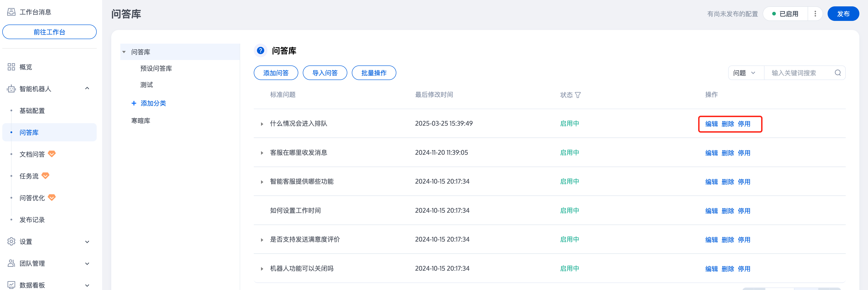Click the workbench messages inbox icon
The height and width of the screenshot is (290, 868).
point(11,12)
